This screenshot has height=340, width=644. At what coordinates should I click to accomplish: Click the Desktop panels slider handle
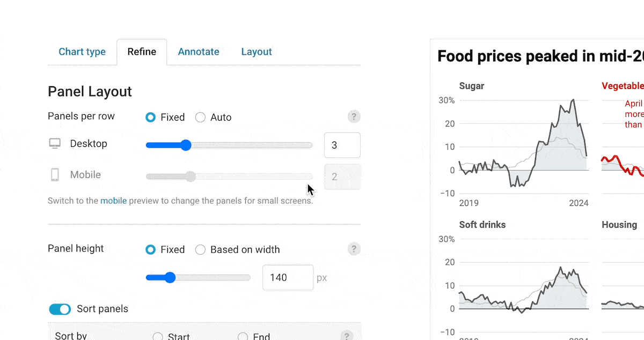coord(186,145)
